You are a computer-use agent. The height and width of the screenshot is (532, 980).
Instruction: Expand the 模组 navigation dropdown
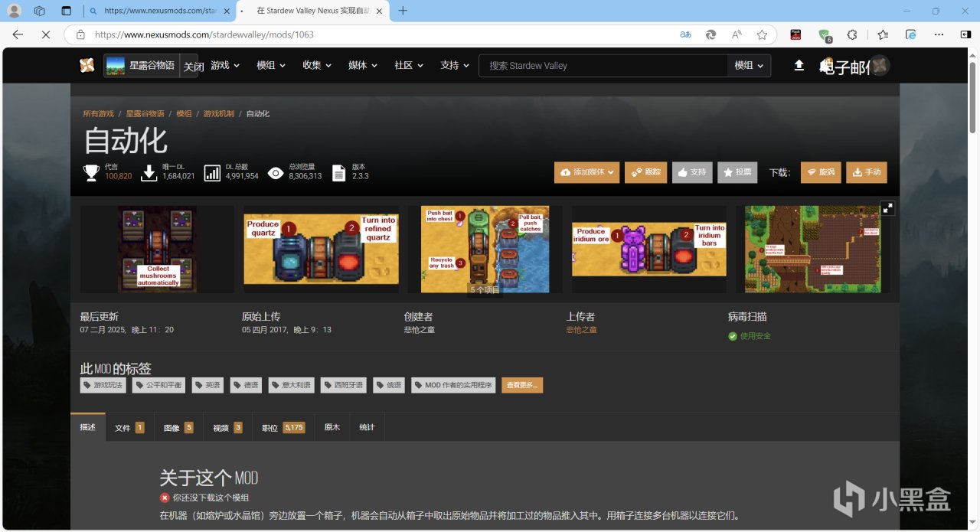click(x=271, y=66)
